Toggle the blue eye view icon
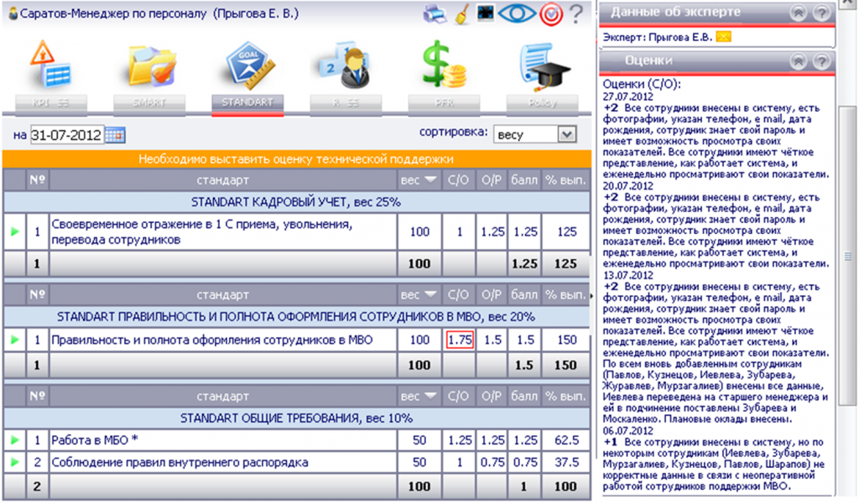Viewport: 859px width, 504px height. pyautogui.click(x=516, y=13)
